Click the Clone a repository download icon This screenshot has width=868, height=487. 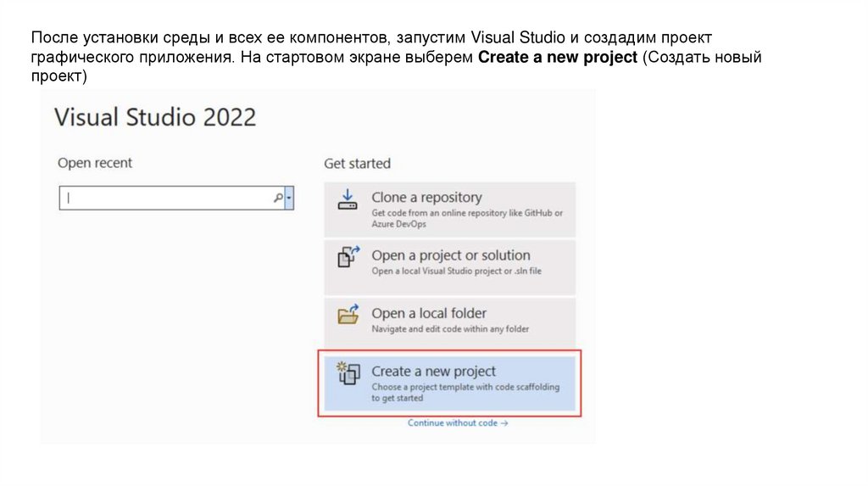pos(348,200)
